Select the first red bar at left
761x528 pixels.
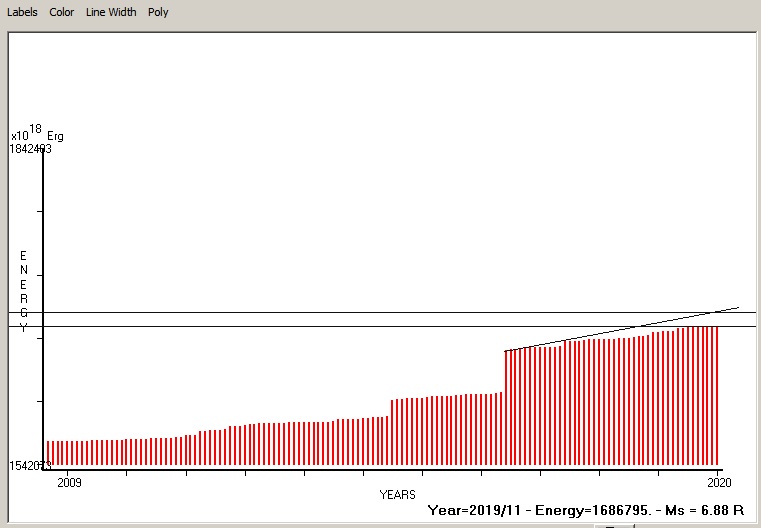pos(48,455)
